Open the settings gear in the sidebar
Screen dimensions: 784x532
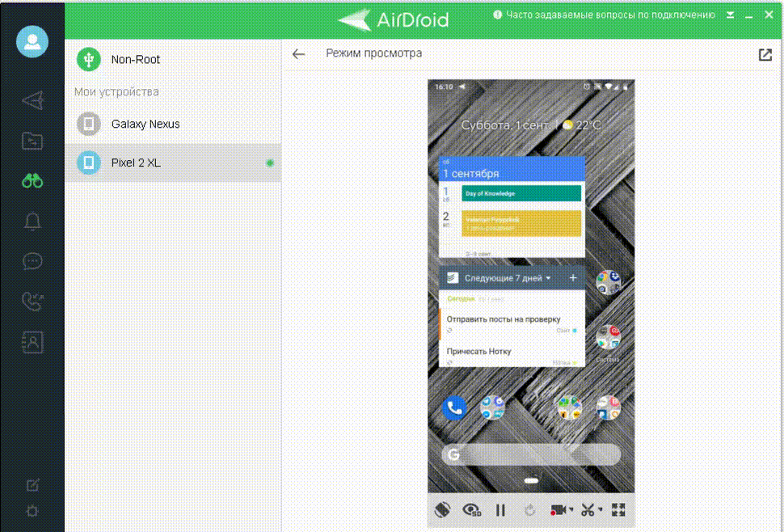pos(32,511)
